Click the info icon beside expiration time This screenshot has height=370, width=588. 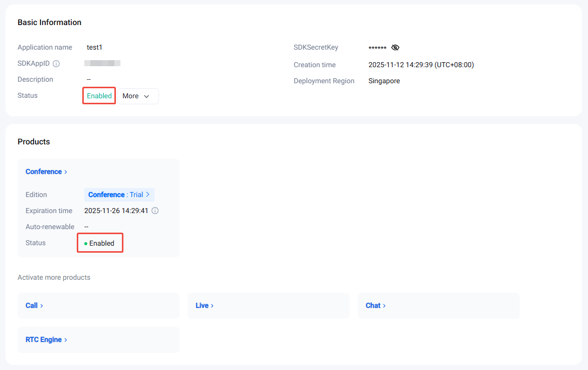(x=155, y=211)
